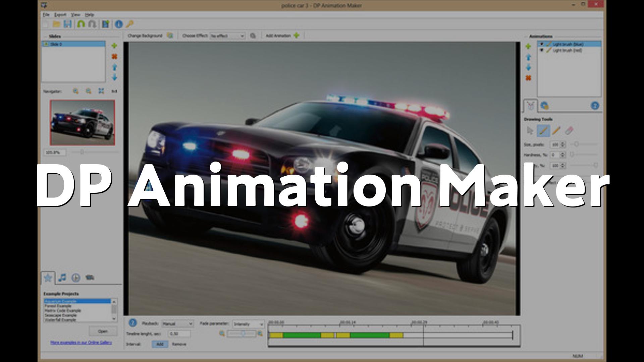Switch to the truck icon tab

(90, 278)
